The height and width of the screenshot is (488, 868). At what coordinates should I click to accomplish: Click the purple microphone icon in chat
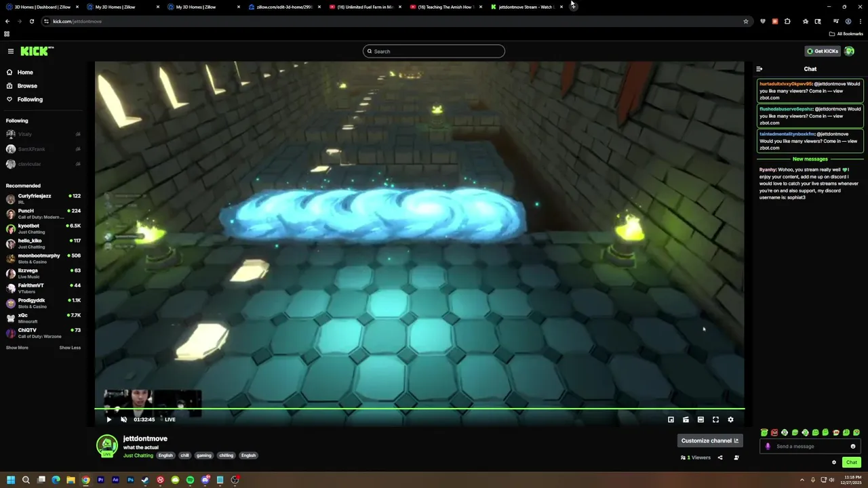[x=768, y=447]
